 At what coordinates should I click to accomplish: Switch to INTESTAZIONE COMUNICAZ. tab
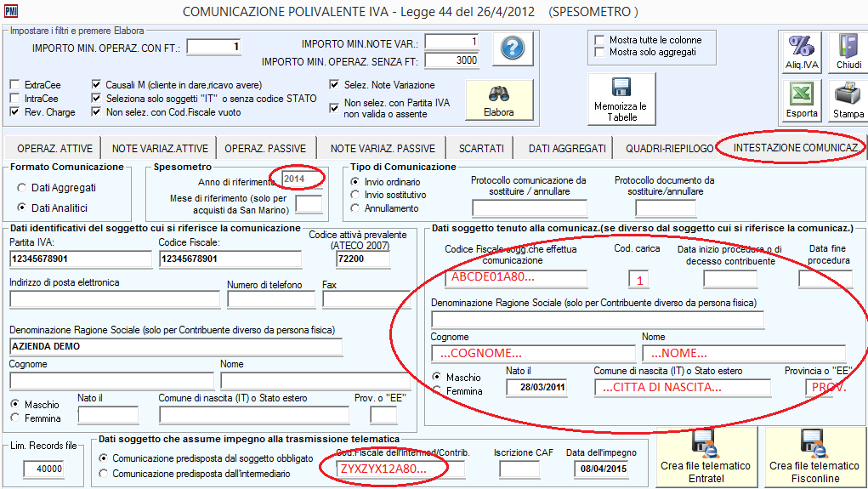(796, 147)
